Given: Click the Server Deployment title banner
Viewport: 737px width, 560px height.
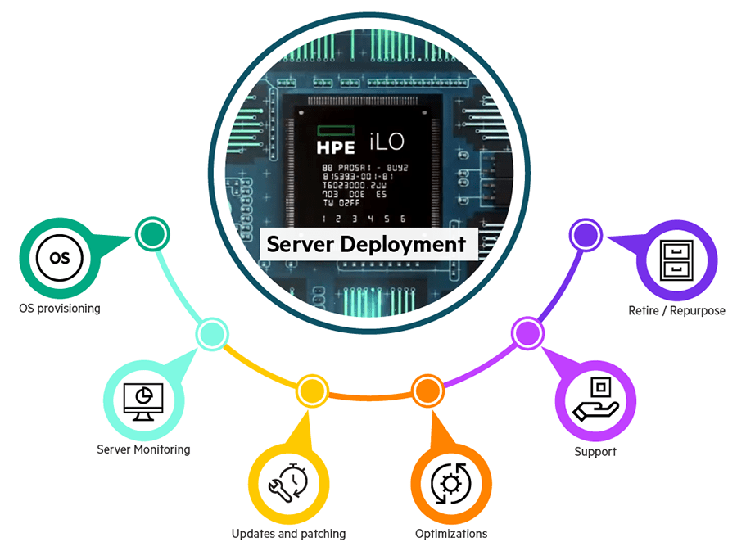Looking at the screenshot, I should (369, 244).
